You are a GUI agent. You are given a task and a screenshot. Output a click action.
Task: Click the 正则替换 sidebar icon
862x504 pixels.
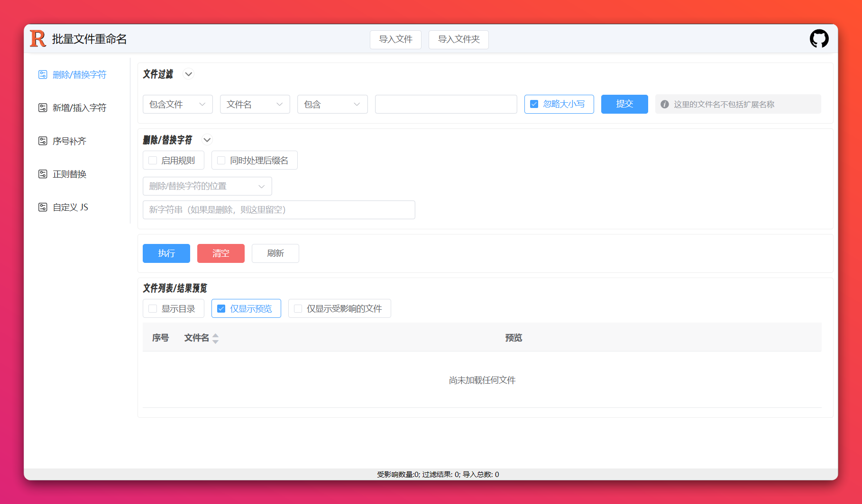43,174
